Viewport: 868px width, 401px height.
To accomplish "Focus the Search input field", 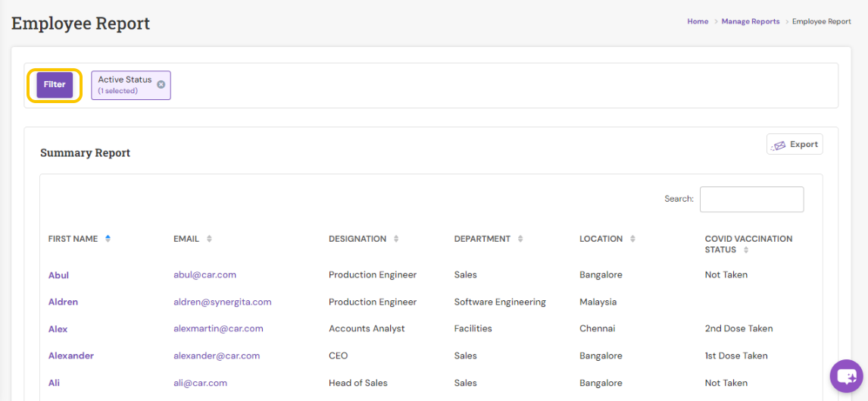I will pyautogui.click(x=751, y=199).
